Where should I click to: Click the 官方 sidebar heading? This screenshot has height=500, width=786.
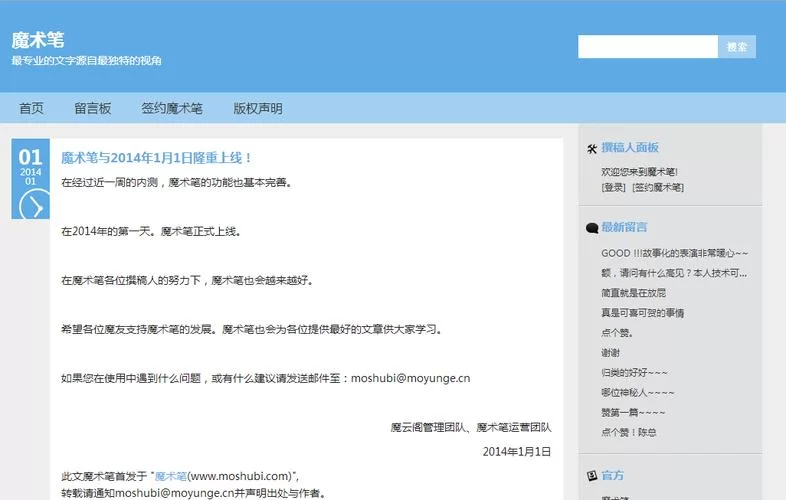tap(613, 475)
